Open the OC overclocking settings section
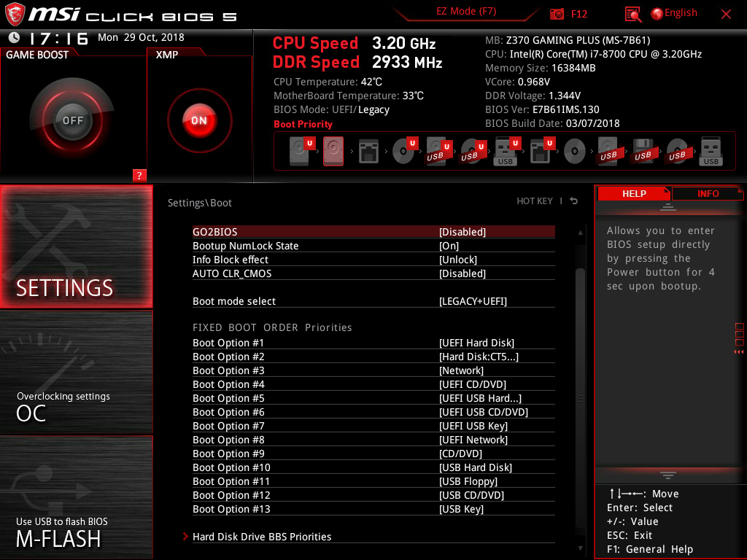This screenshot has width=747, height=560. 76,373
